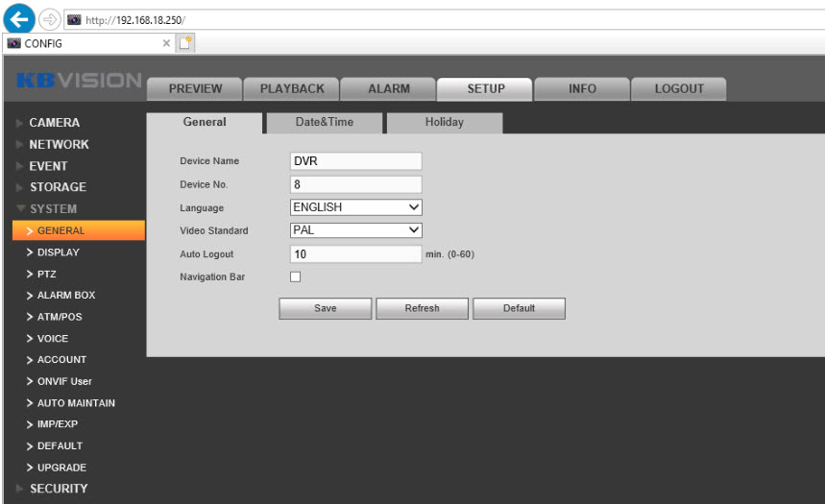
Task: Open the Language dropdown
Action: pyautogui.click(x=356, y=206)
